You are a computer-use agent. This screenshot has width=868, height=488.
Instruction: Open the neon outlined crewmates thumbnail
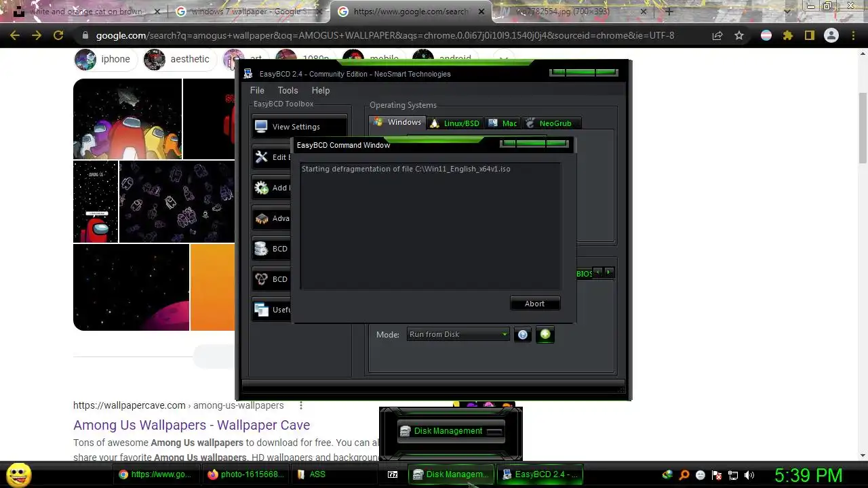(x=177, y=201)
